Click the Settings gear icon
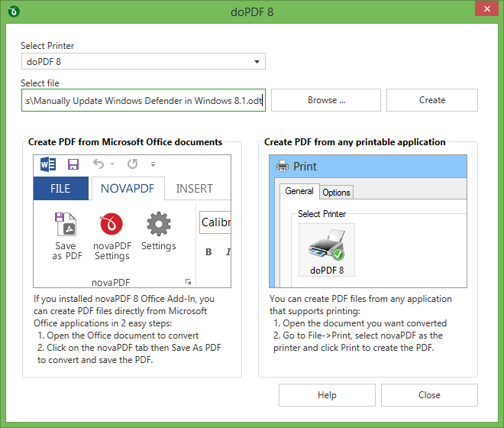The height and width of the screenshot is (428, 504). point(158,225)
